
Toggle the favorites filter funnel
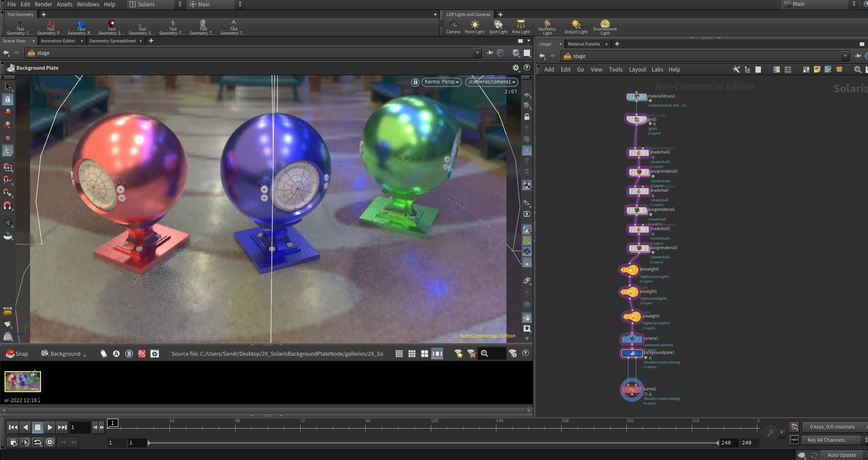click(x=458, y=353)
